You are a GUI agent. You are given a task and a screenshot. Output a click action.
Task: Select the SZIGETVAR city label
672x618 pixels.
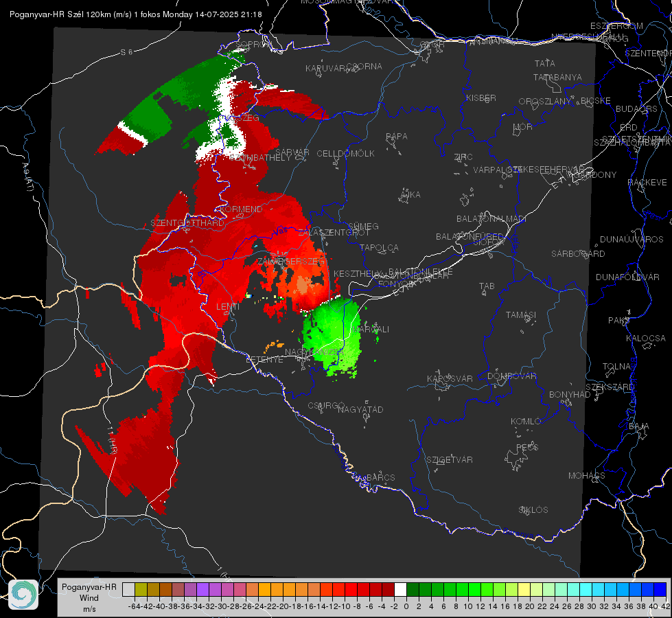[449, 459]
